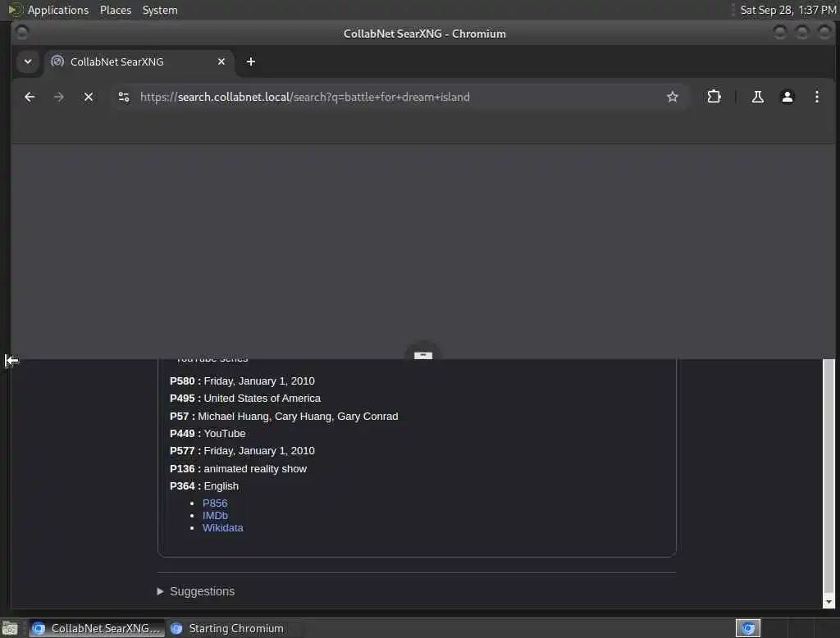Click the Chromium icon in the taskbar tray
Image resolution: width=840 pixels, height=638 pixels.
coord(748,628)
